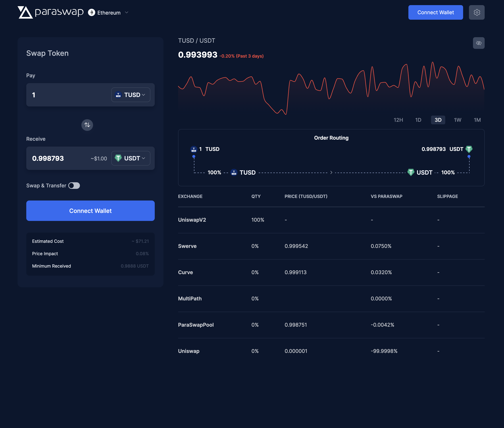Open the TUSD pay token selector
Screen dimensions: 504x428
pyautogui.click(x=131, y=95)
